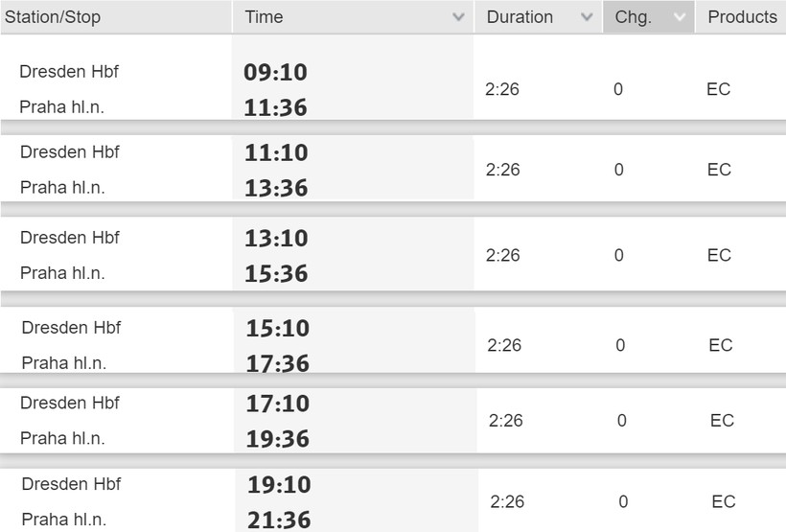Click the changes count for the 17:10 train

click(622, 421)
